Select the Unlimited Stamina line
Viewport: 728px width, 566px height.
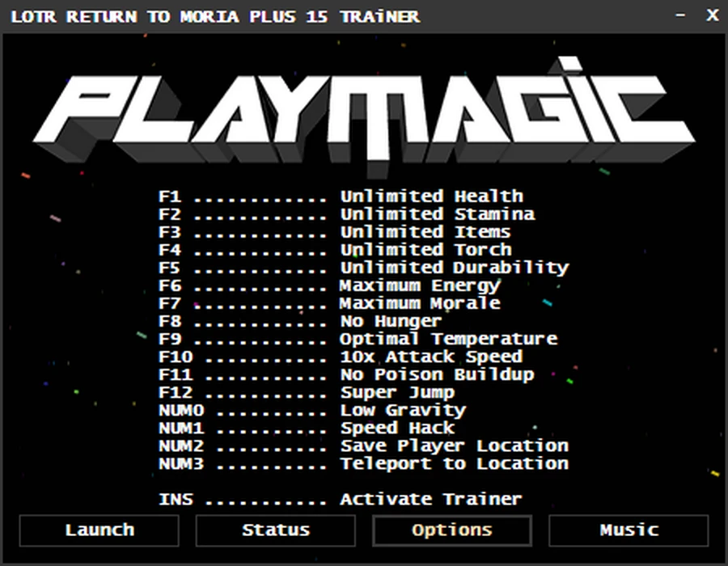tap(346, 214)
